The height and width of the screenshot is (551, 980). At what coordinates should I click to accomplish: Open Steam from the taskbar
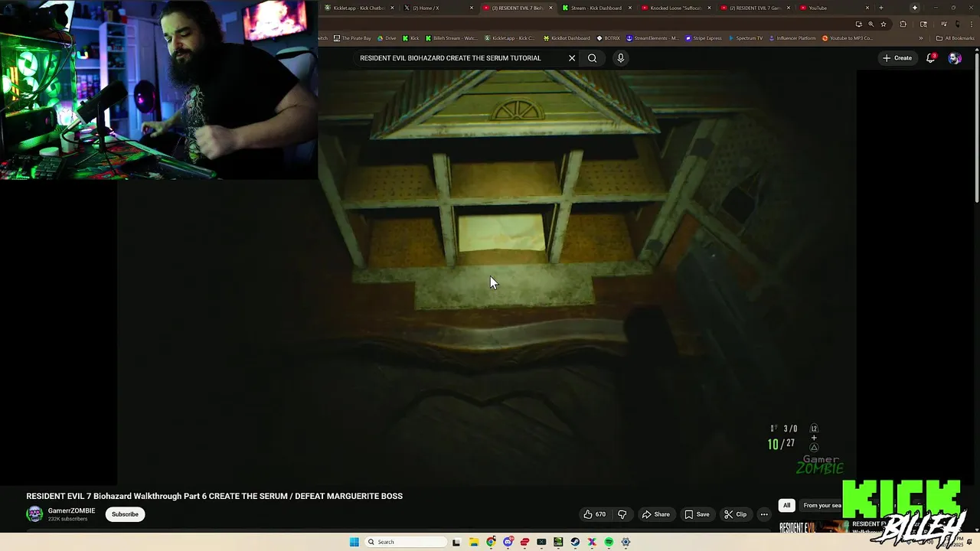(575, 542)
